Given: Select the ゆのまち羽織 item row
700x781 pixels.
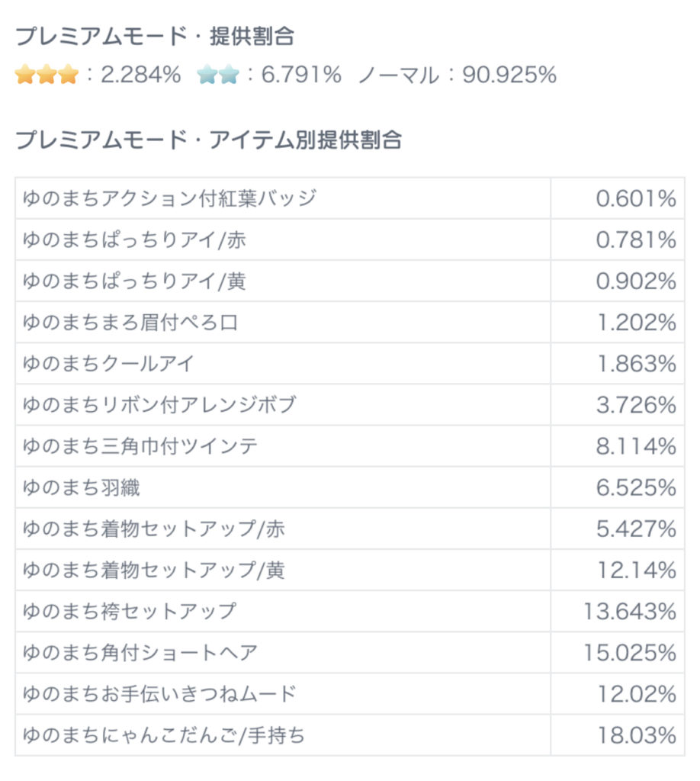Looking at the screenshot, I should pos(82,487).
